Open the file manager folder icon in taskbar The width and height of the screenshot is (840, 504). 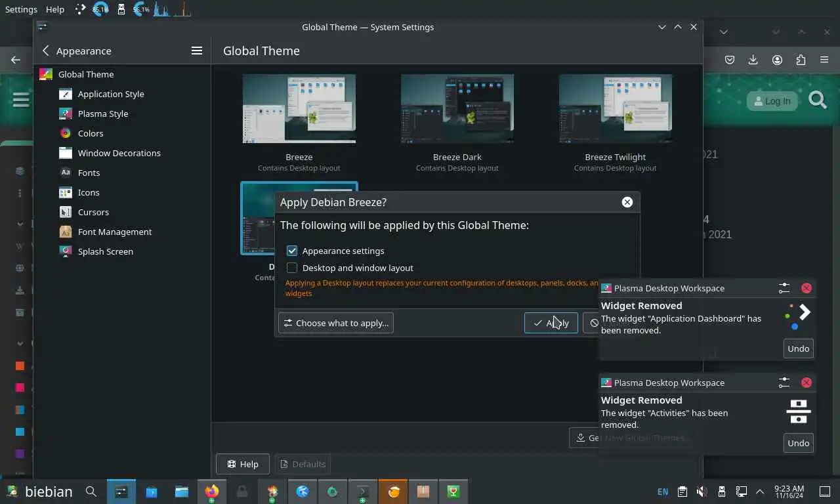pyautogui.click(x=182, y=492)
